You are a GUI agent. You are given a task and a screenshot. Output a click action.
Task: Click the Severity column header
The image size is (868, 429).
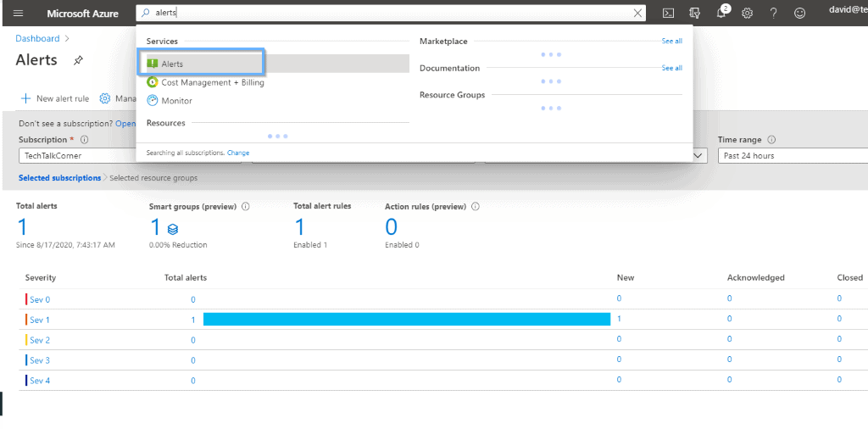(x=41, y=277)
